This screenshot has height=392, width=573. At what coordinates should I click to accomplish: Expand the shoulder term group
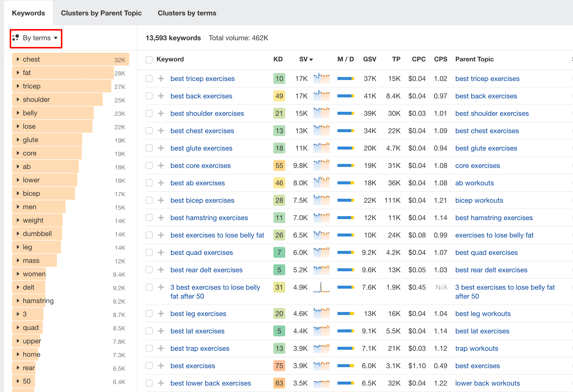click(x=18, y=100)
